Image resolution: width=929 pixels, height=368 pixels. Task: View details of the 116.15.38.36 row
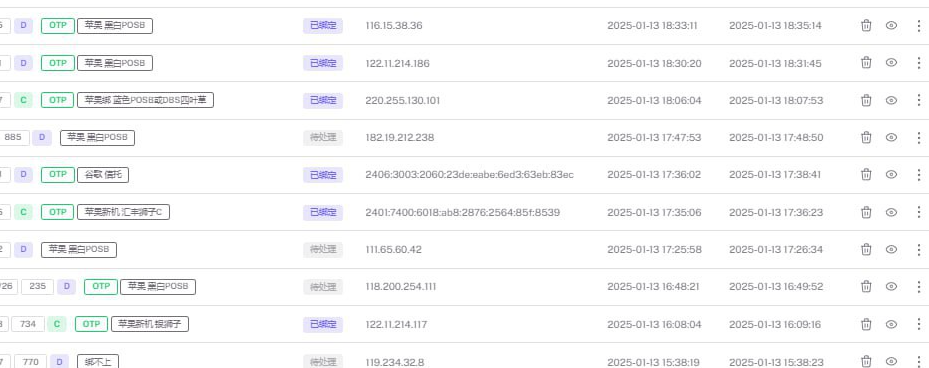tap(891, 25)
